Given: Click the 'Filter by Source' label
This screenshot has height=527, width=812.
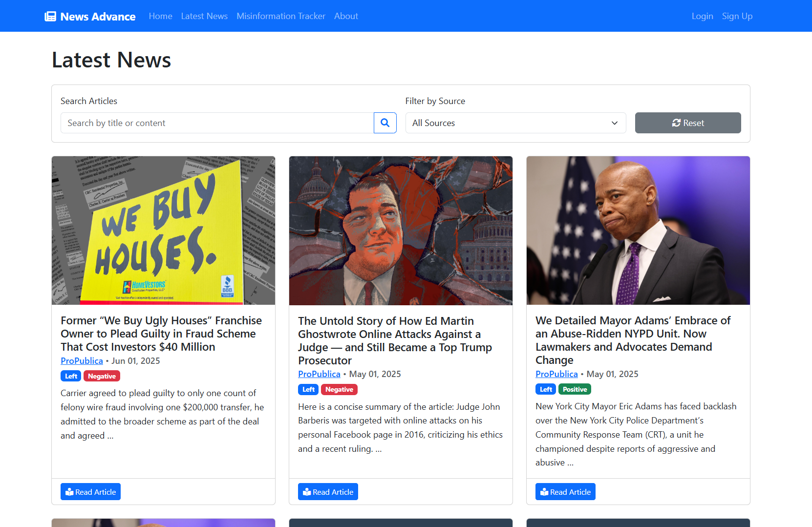Looking at the screenshot, I should 435,101.
